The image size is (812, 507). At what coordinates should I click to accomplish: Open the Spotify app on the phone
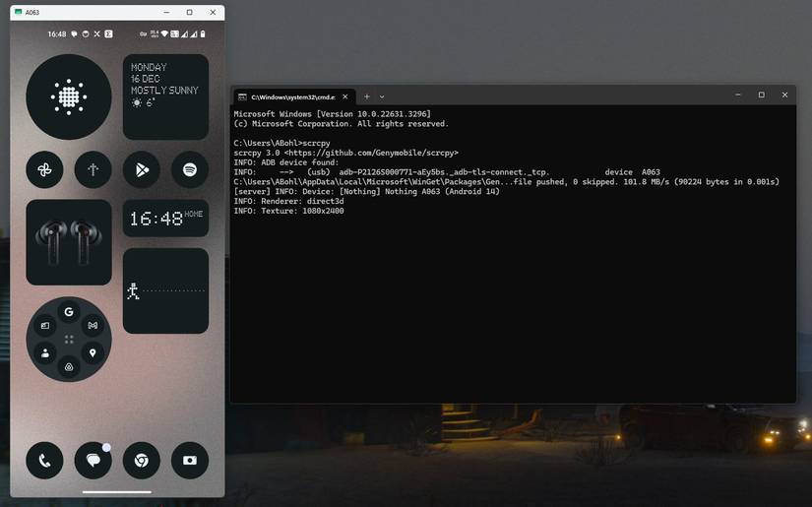[190, 169]
